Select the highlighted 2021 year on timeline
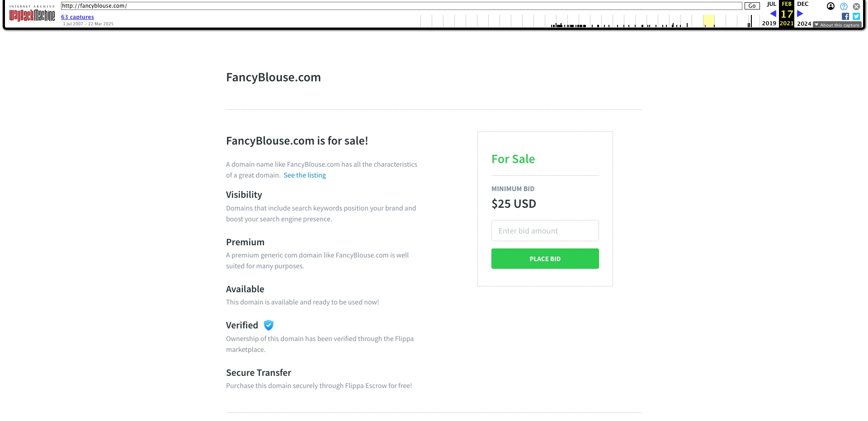Screen dimensions: 868x421 coord(708,21)
